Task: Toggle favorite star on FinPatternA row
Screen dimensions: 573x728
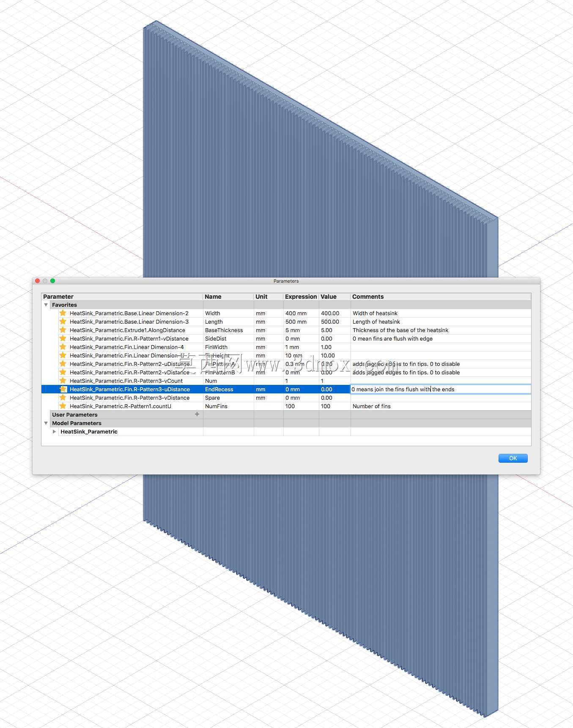Action: pyautogui.click(x=63, y=364)
